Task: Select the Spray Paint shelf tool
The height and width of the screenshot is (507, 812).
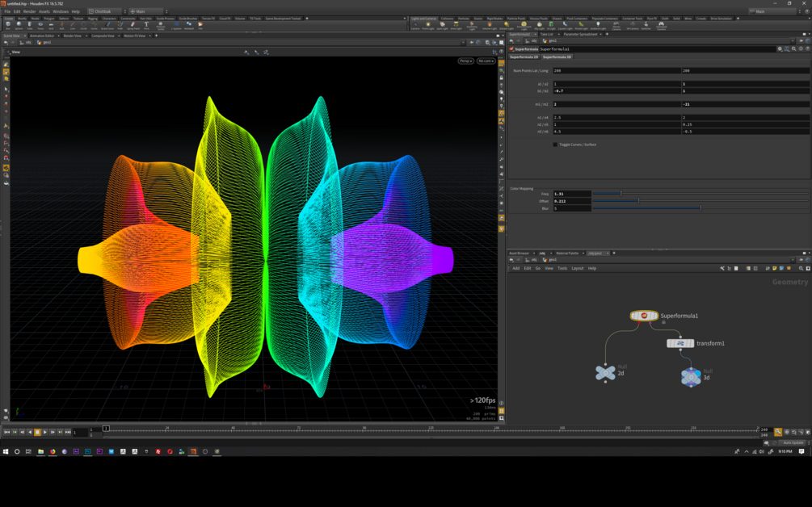Action: [x=133, y=24]
